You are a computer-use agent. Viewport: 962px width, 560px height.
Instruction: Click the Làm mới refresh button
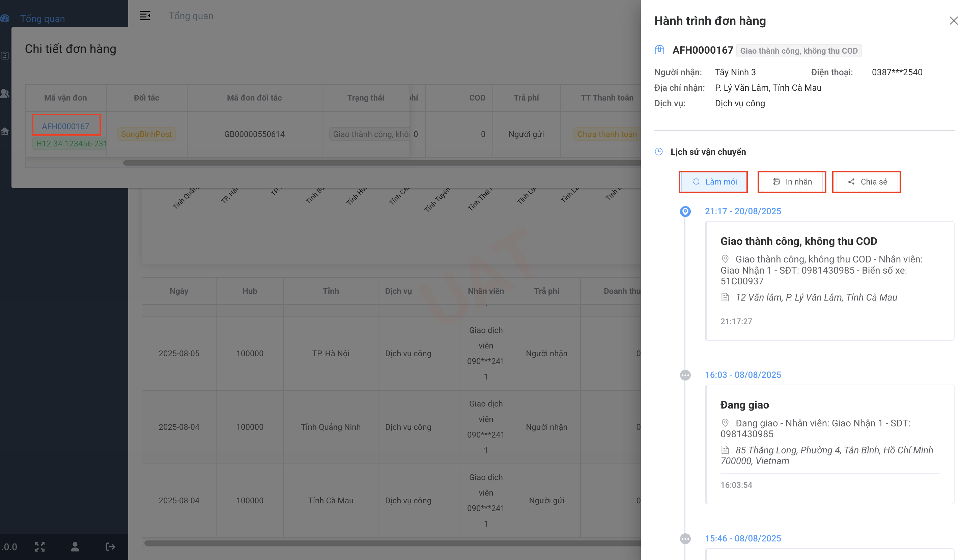713,182
